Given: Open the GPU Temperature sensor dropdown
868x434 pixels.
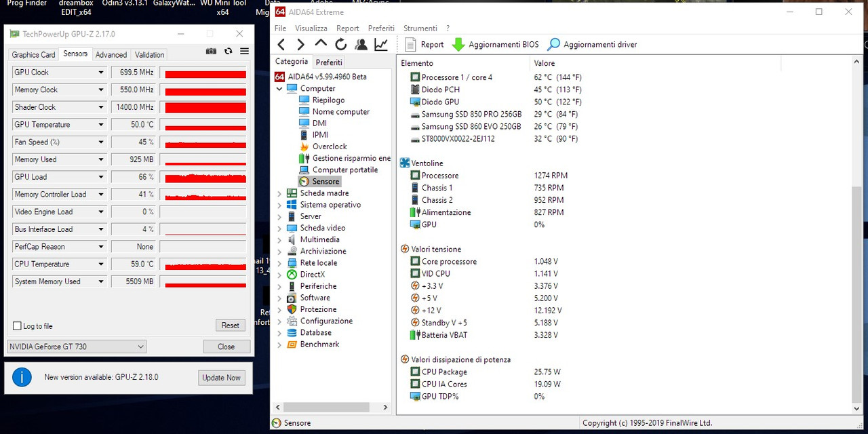Looking at the screenshot, I should [101, 125].
